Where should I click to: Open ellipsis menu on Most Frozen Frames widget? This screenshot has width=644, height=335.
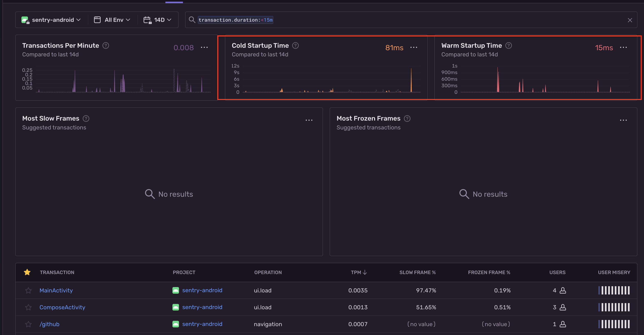[x=623, y=120]
